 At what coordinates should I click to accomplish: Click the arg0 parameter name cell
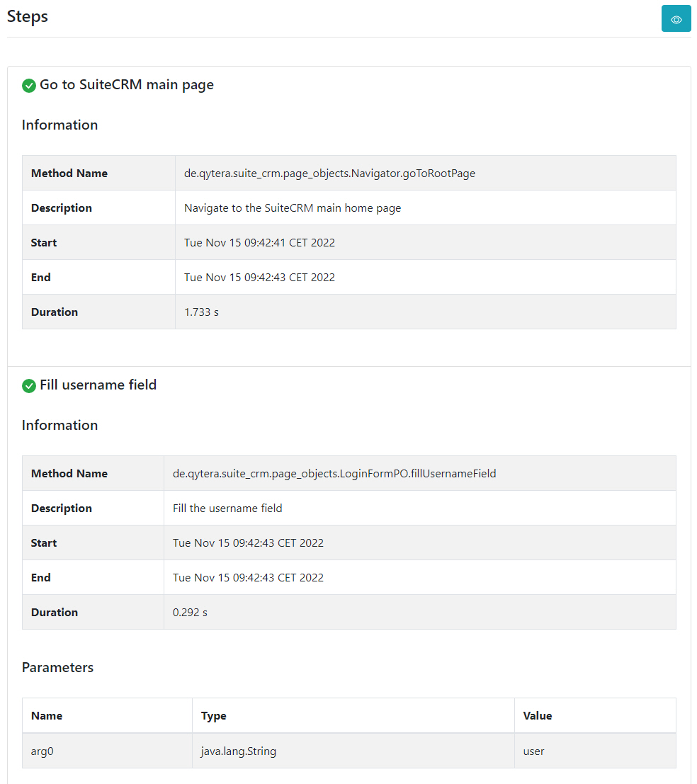(107, 751)
